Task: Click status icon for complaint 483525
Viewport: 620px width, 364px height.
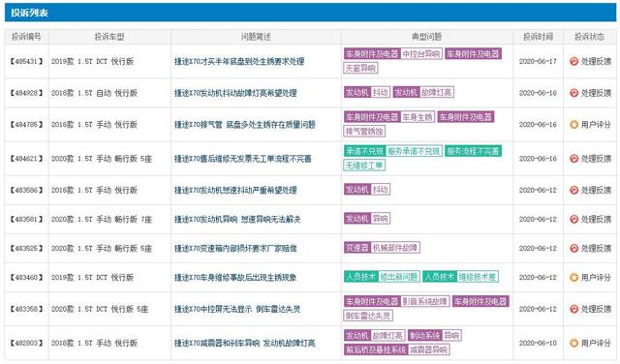Action: click(573, 248)
